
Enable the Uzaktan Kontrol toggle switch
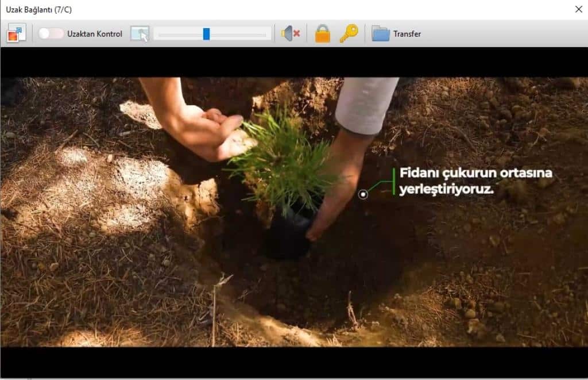click(51, 34)
